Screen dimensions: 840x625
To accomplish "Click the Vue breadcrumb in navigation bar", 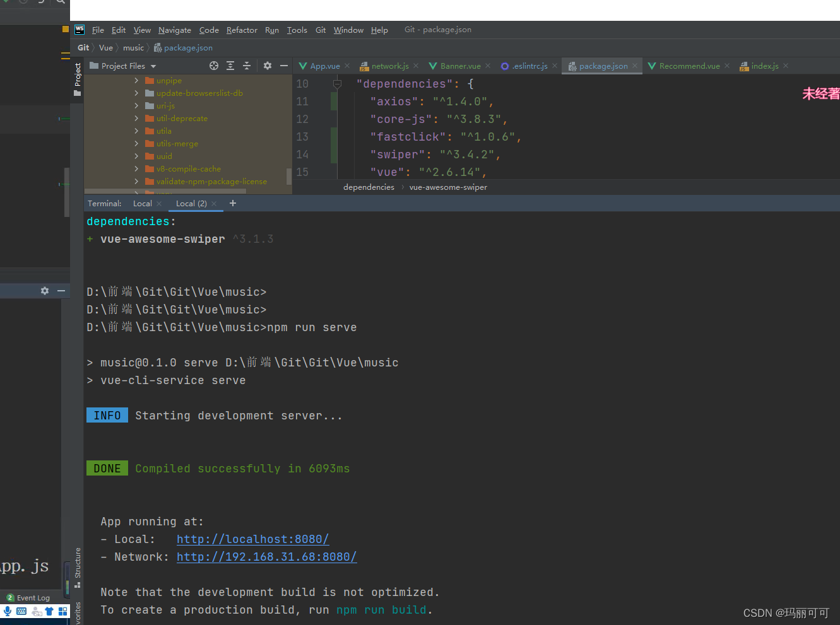I will (x=106, y=47).
